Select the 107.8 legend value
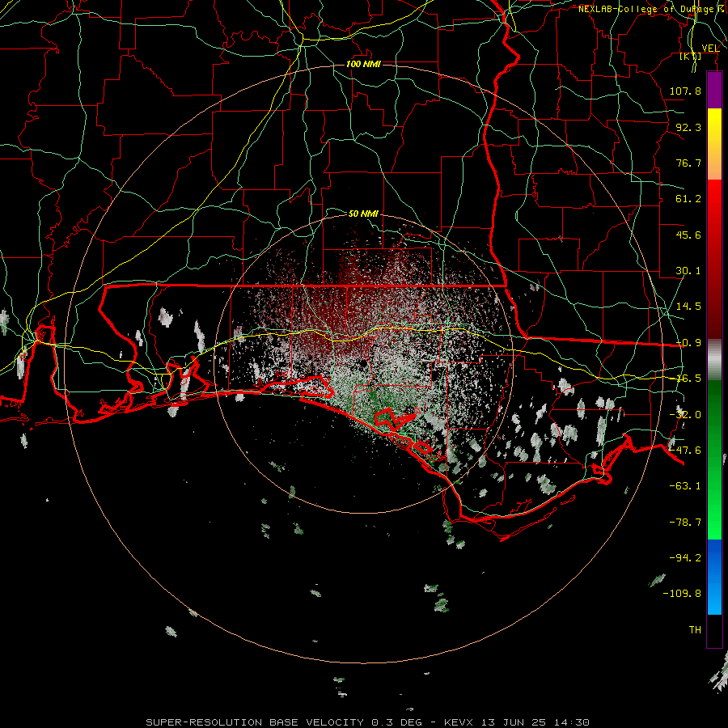This screenshot has height=728, width=728. pyautogui.click(x=685, y=91)
